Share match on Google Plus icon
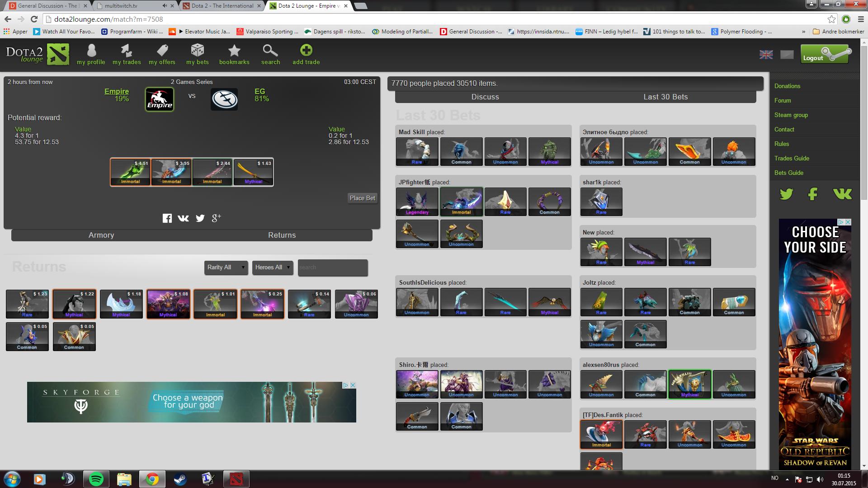 pos(216,218)
